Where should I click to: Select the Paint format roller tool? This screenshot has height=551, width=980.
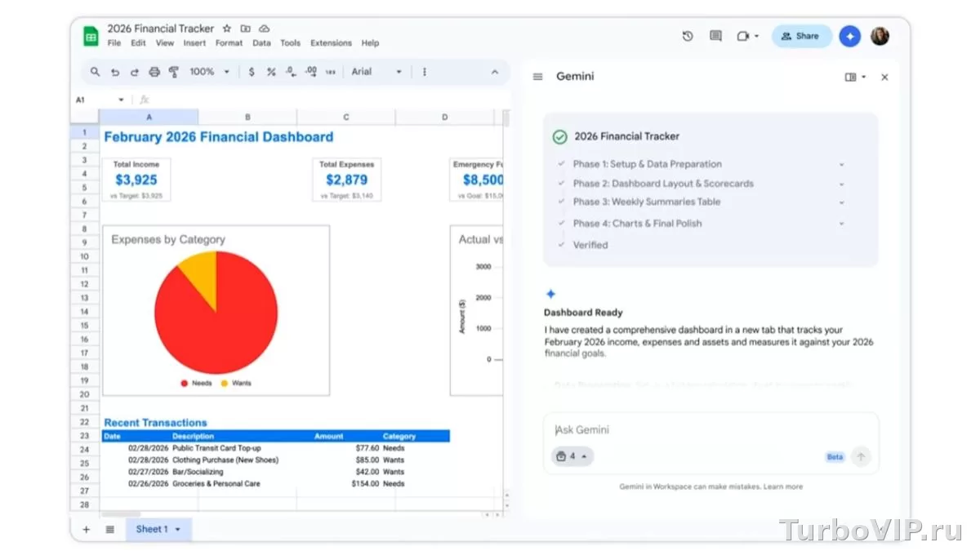[173, 72]
